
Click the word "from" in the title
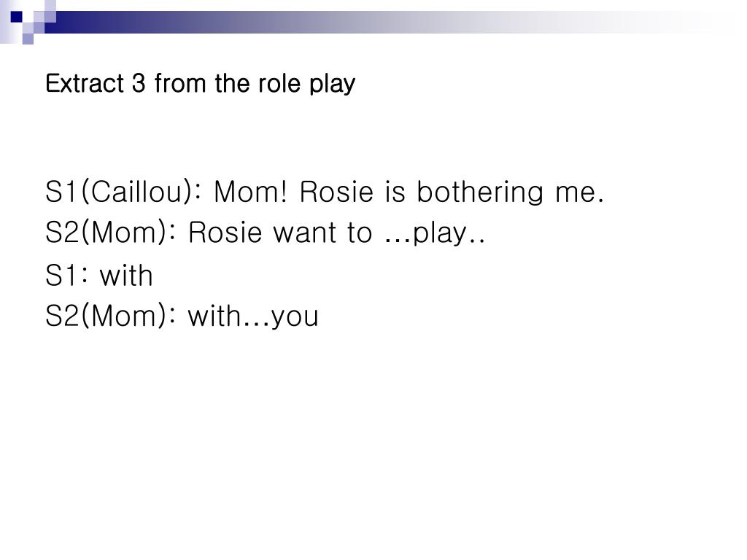tap(181, 84)
